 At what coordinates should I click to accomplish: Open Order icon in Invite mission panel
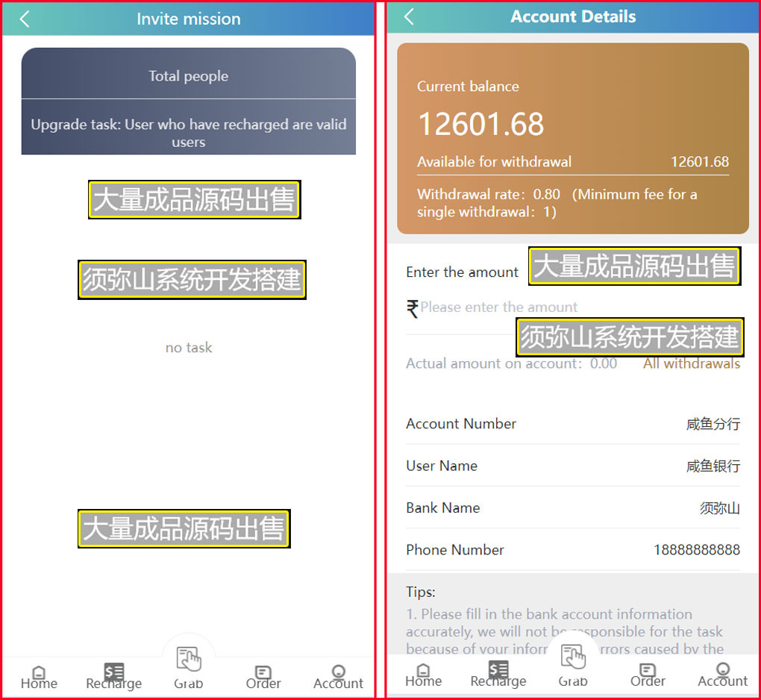click(263, 676)
